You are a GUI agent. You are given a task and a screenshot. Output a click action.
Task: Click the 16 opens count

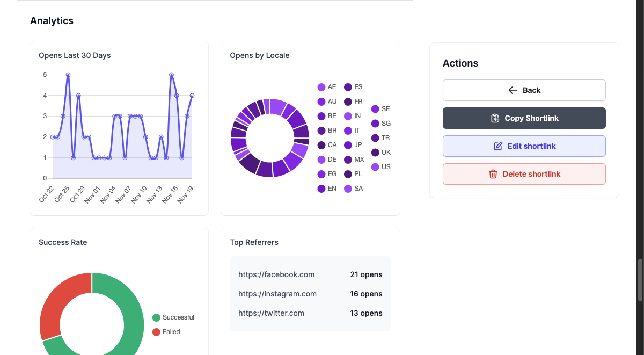pyautogui.click(x=367, y=294)
